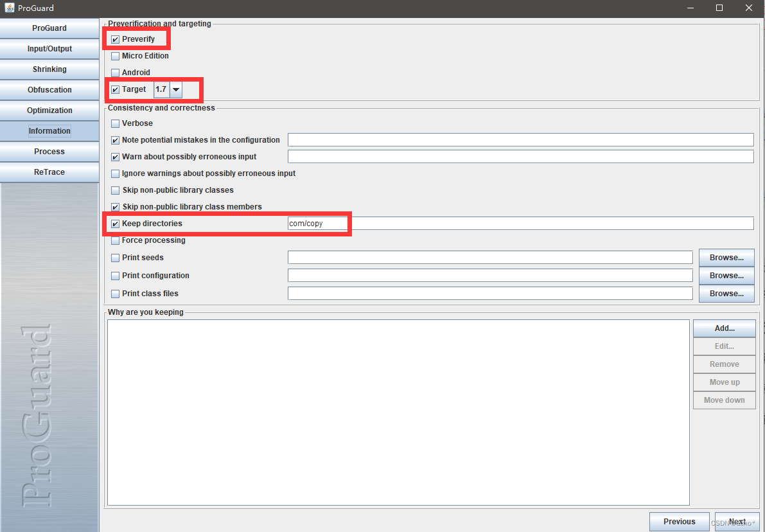Close the ProGuard window

749,8
